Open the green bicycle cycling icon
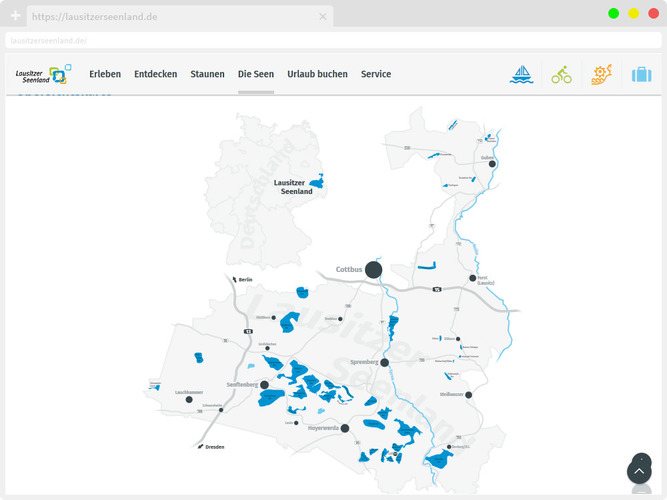667x500 pixels. coord(562,75)
